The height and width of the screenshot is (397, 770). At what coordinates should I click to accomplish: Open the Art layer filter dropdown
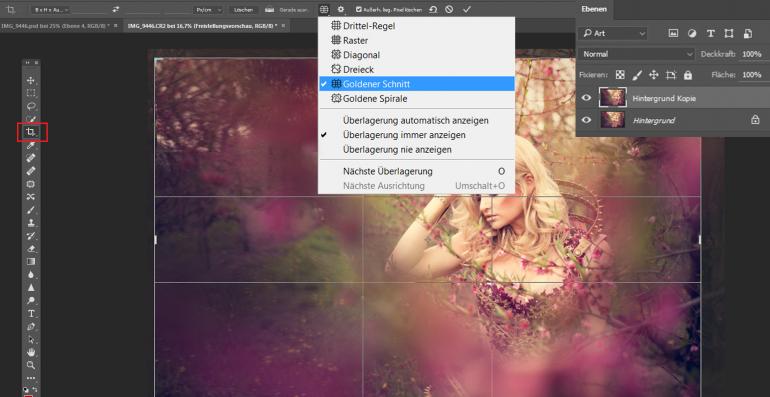613,33
